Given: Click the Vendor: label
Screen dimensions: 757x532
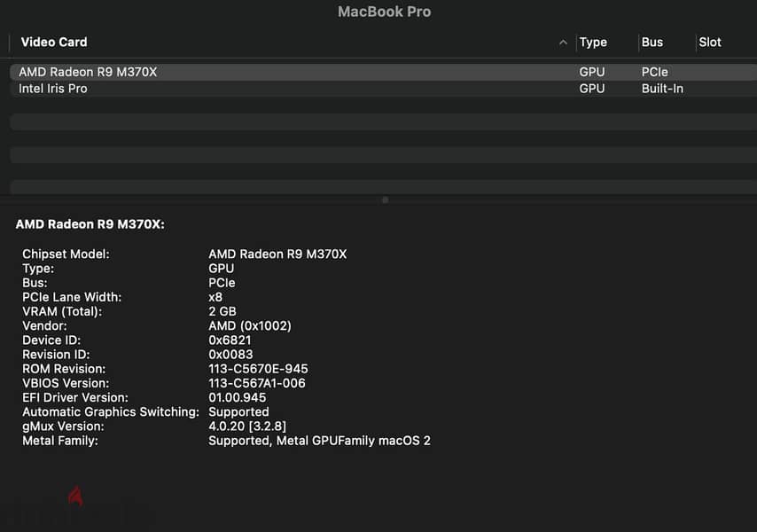Looking at the screenshot, I should pyautogui.click(x=44, y=326).
